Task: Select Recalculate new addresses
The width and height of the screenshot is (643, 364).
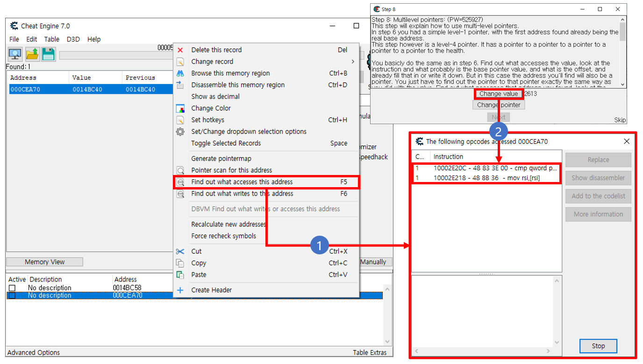Action: pyautogui.click(x=265, y=224)
